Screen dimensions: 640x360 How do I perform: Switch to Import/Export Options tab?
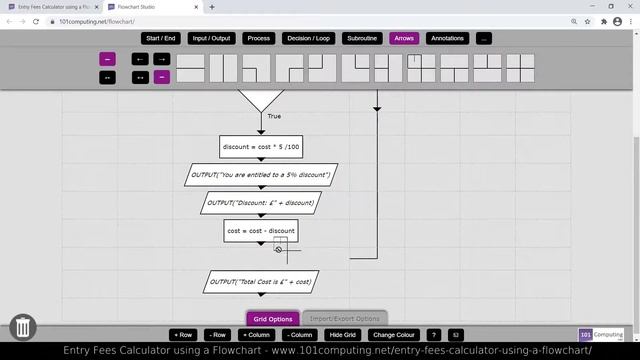(344, 319)
